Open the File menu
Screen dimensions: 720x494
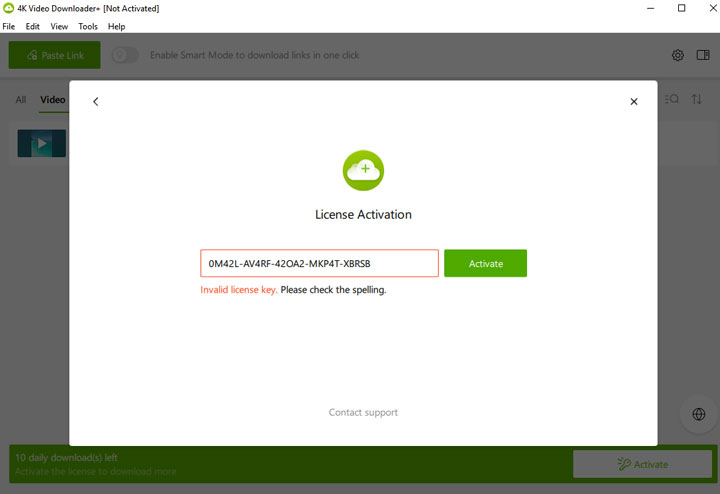pos(9,27)
